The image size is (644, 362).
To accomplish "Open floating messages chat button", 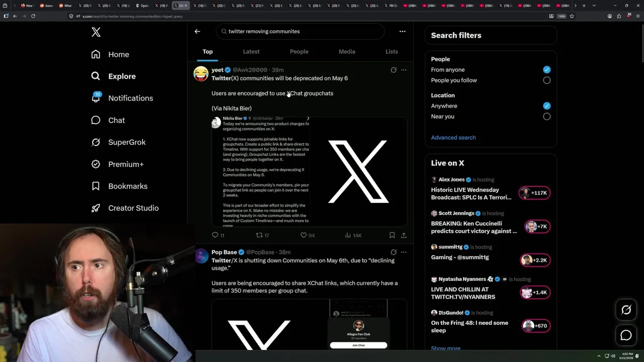I will pyautogui.click(x=626, y=335).
